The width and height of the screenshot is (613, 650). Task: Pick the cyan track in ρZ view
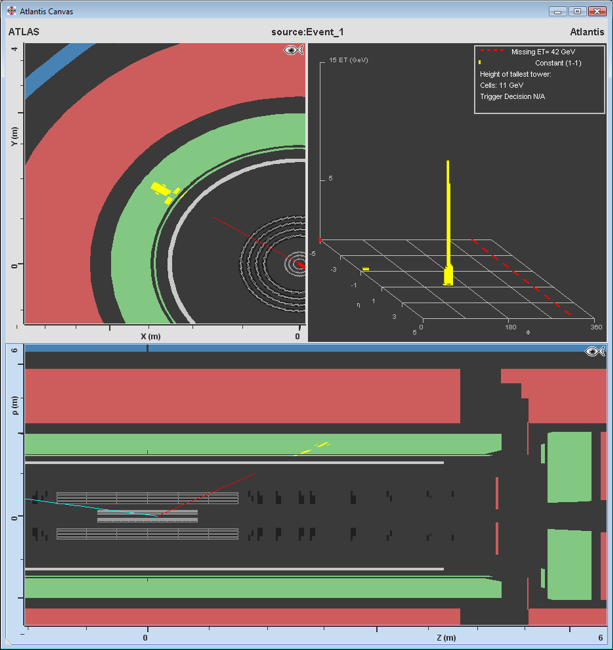90,506
